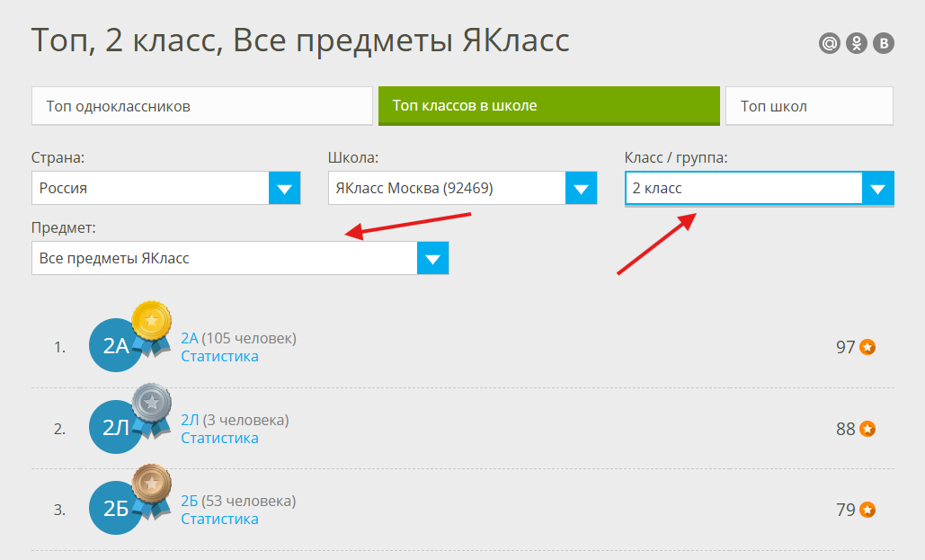
Task: Open the Страна dropdown arrow
Action: (x=284, y=188)
